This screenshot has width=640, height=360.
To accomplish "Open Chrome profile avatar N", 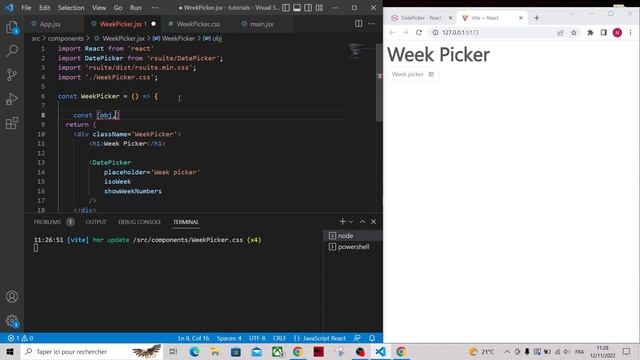I will (617, 32).
